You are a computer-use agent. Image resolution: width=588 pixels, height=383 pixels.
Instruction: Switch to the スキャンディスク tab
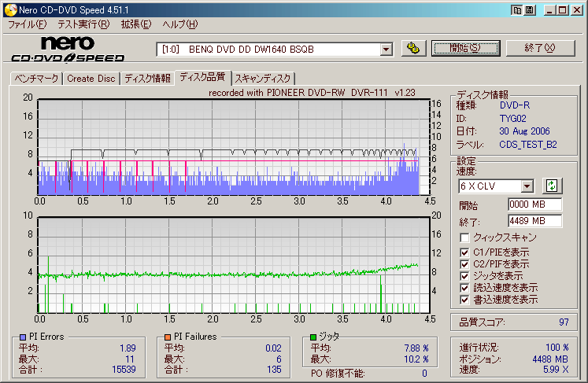pyautogui.click(x=263, y=79)
